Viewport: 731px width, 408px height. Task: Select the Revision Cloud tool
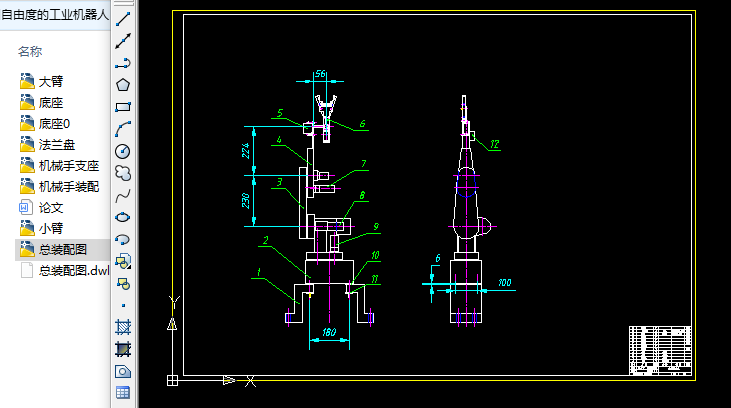click(123, 173)
